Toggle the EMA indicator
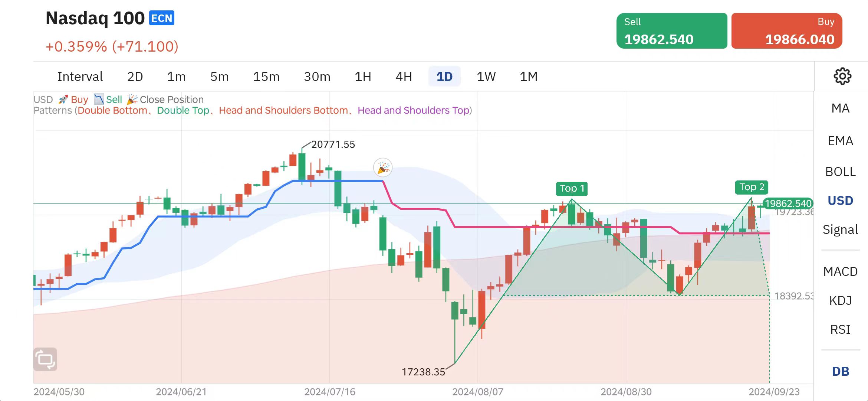 tap(840, 141)
